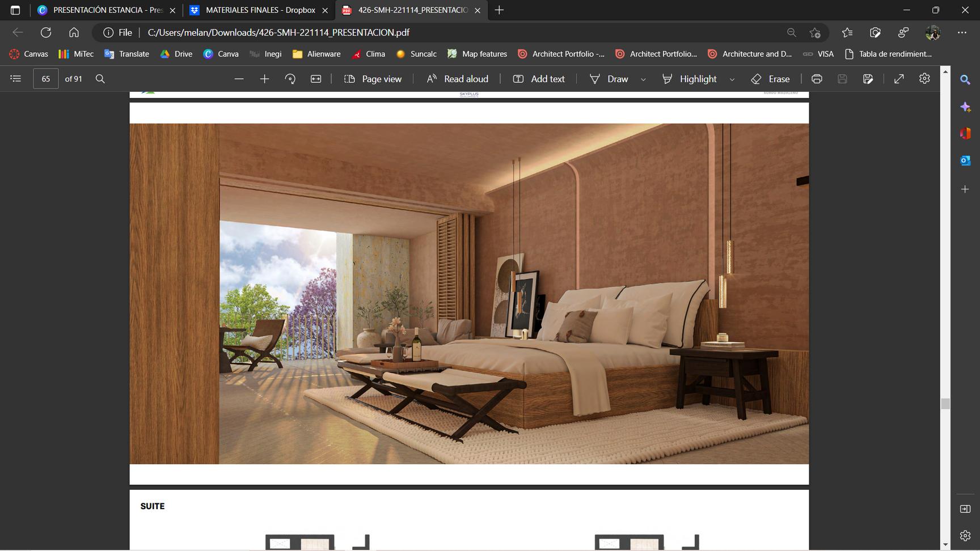980x551 pixels.
Task: Open the first Architect Portfolio bookmark
Action: pos(561,54)
